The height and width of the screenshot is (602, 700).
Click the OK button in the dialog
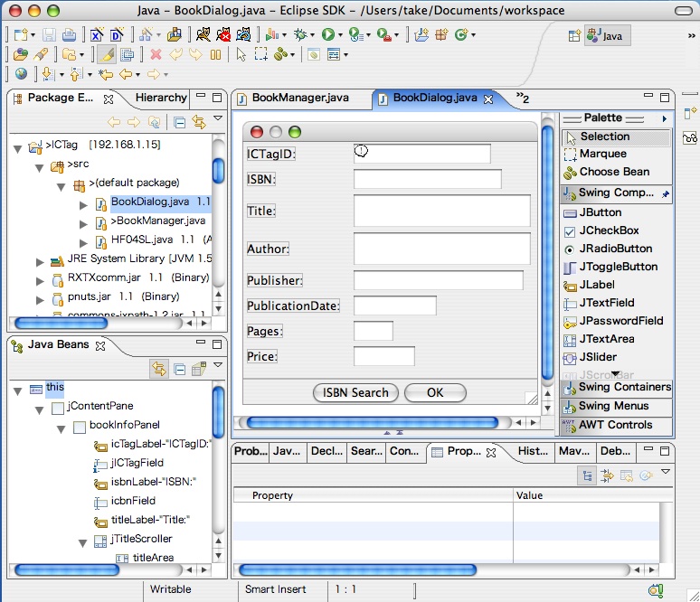pyautogui.click(x=435, y=392)
